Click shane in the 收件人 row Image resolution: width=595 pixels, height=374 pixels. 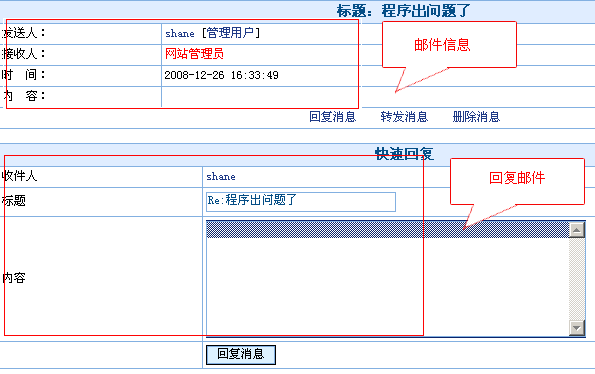(x=221, y=176)
